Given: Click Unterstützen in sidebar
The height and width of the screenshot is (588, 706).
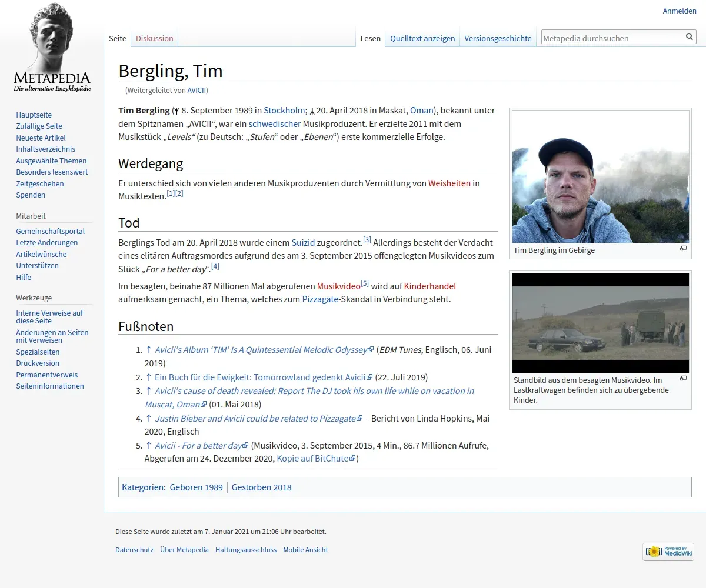Looking at the screenshot, I should click(37, 266).
